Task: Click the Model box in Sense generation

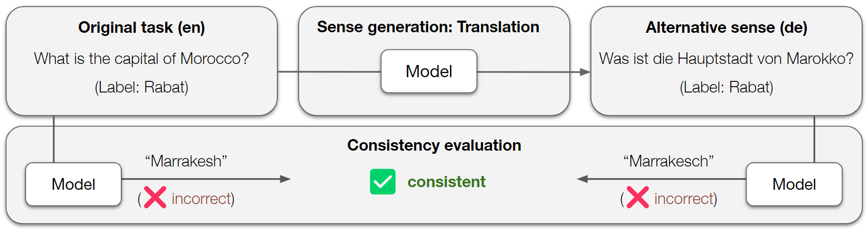Action: (x=428, y=71)
